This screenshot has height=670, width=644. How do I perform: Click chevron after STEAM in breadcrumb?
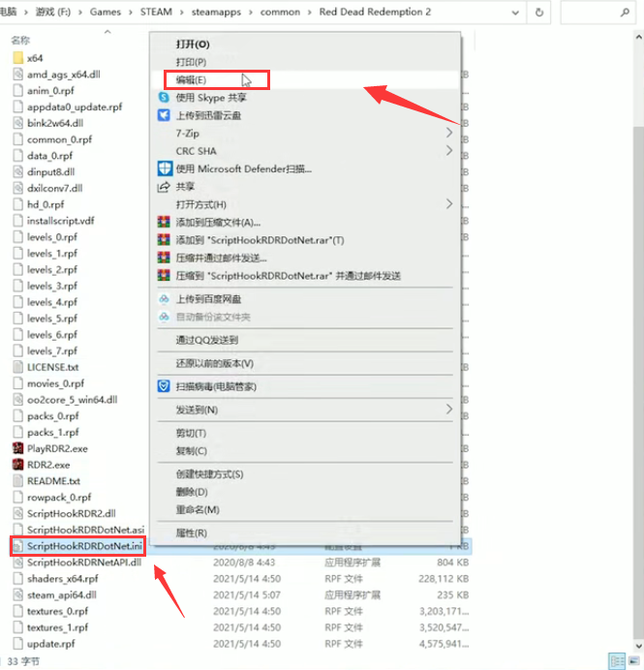[182, 13]
